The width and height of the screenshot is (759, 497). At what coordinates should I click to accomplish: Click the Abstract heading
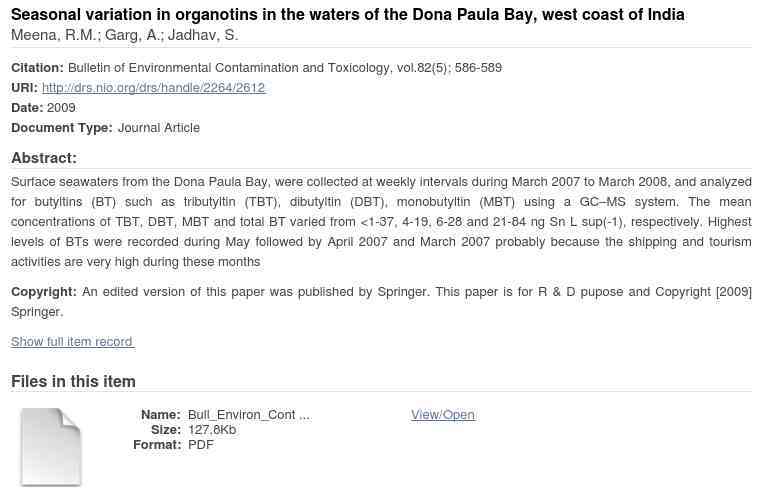[44, 158]
